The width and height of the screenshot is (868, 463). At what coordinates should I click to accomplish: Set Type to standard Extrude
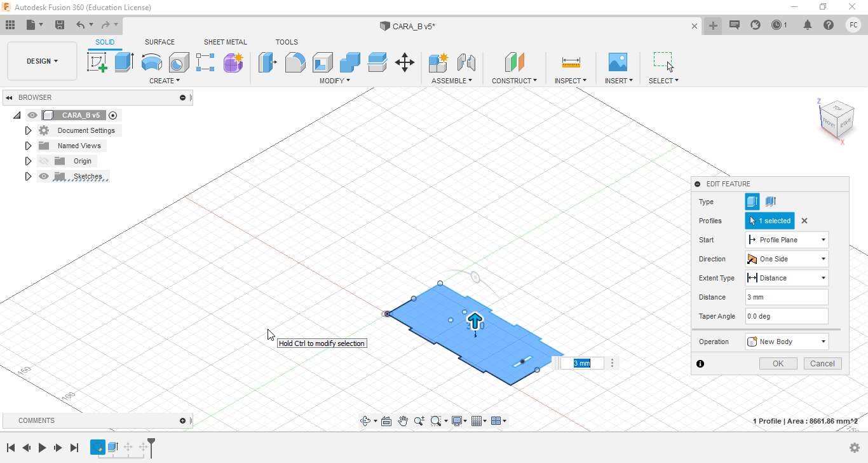[x=752, y=202]
